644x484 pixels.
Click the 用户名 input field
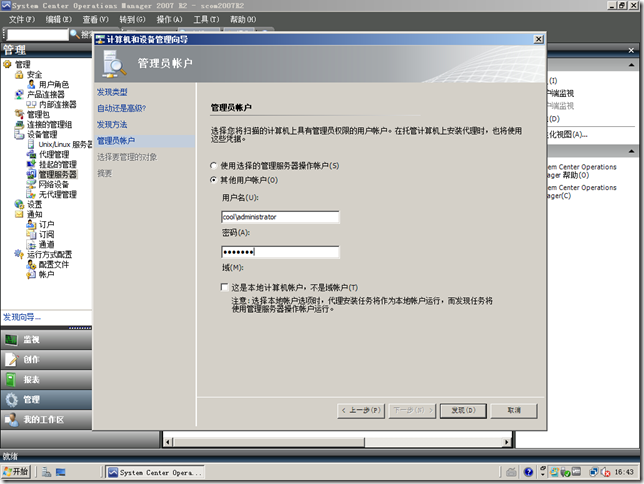pyautogui.click(x=280, y=217)
